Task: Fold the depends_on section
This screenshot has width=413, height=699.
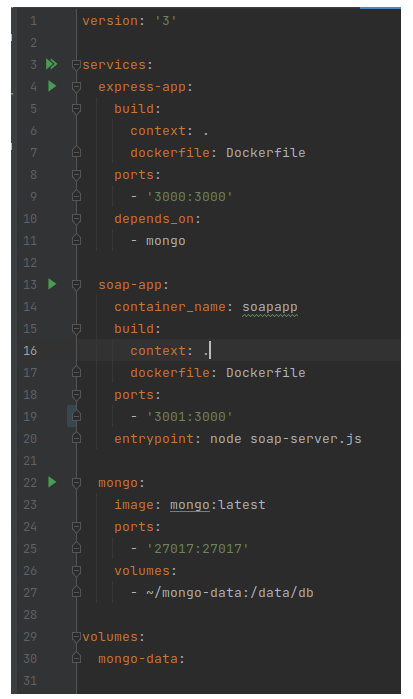Action: [x=76, y=219]
